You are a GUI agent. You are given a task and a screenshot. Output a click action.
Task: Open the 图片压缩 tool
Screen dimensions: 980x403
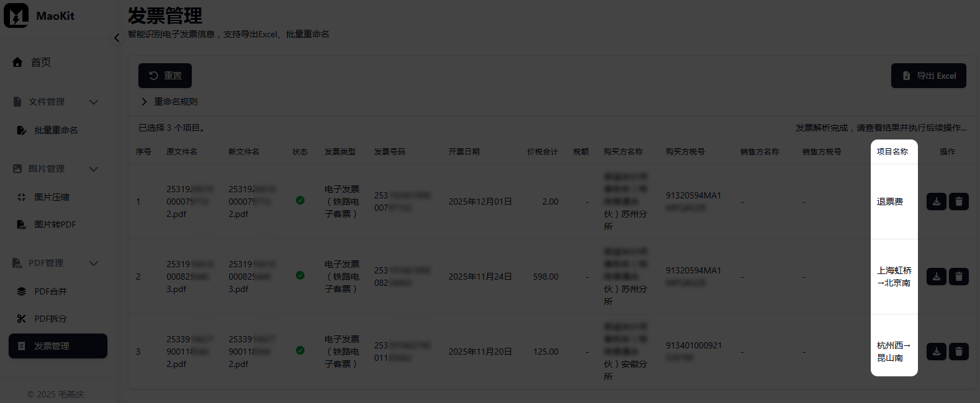coord(51,197)
